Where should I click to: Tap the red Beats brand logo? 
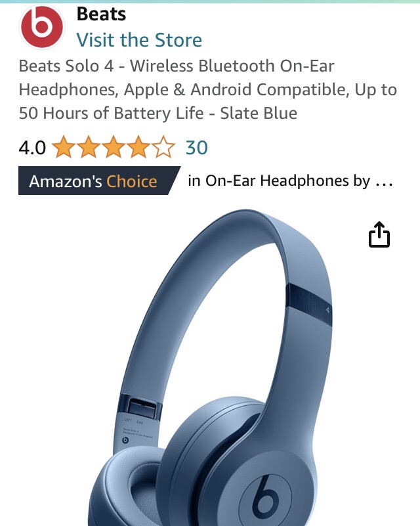point(42,27)
